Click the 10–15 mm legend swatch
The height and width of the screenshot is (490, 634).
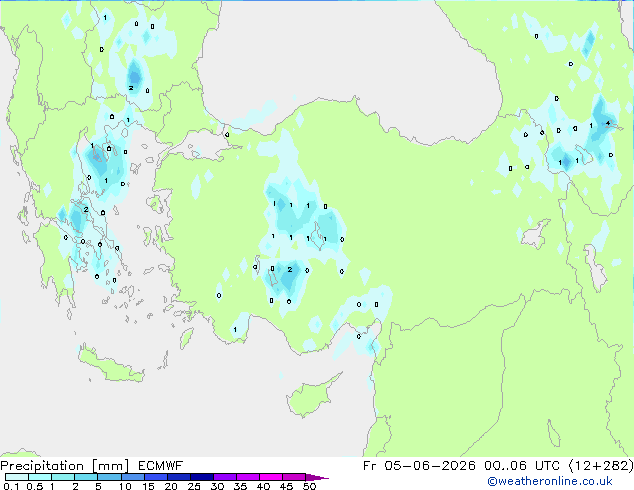pyautogui.click(x=132, y=477)
